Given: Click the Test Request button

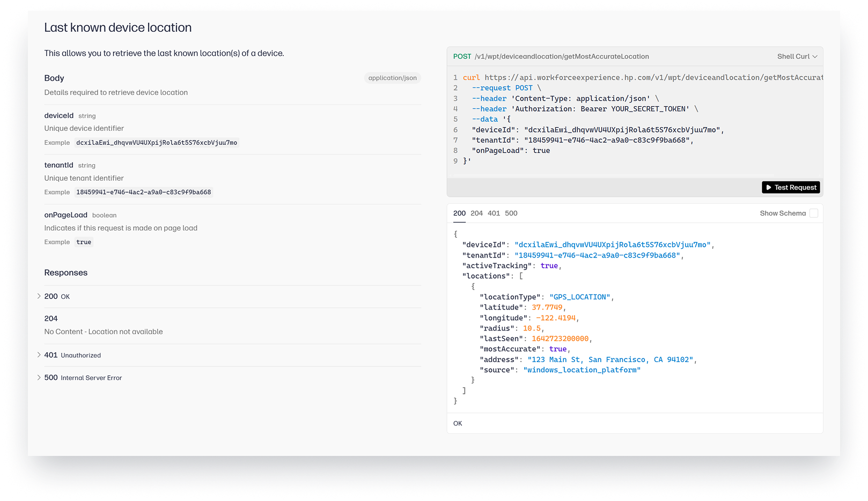Looking at the screenshot, I should coord(791,187).
